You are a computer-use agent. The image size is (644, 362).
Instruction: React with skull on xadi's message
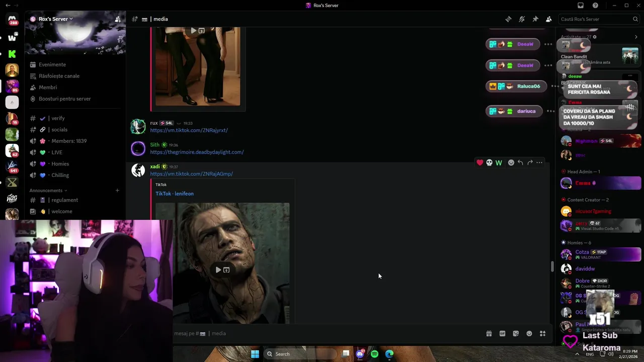(x=489, y=162)
